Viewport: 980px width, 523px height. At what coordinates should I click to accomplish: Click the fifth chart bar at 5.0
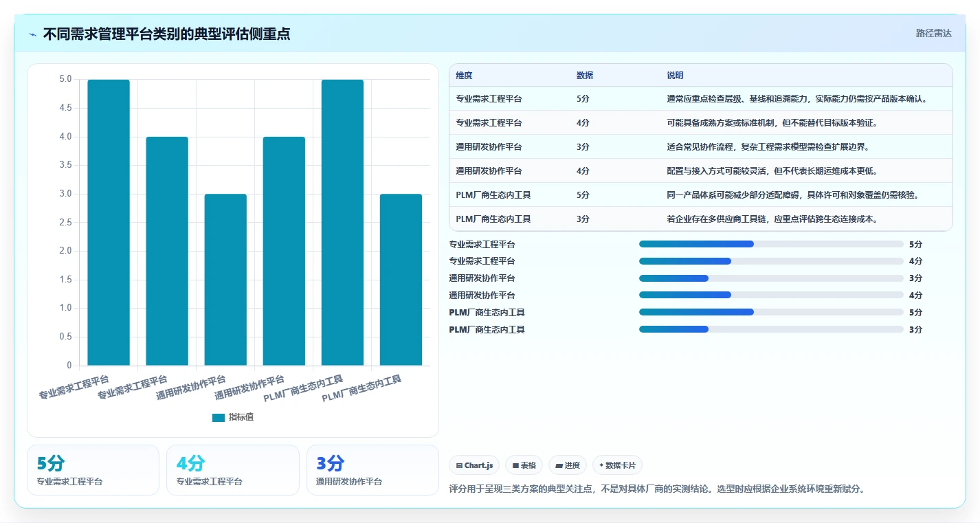[x=342, y=223]
